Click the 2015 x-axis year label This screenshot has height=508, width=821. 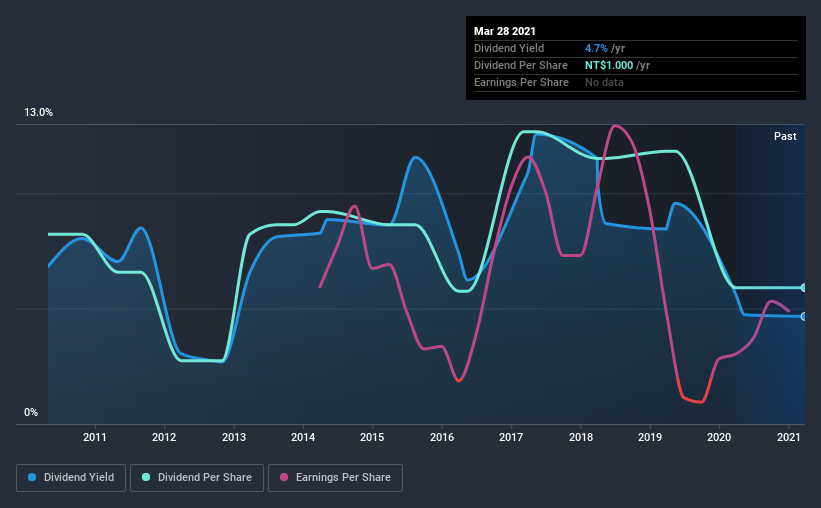coord(372,437)
